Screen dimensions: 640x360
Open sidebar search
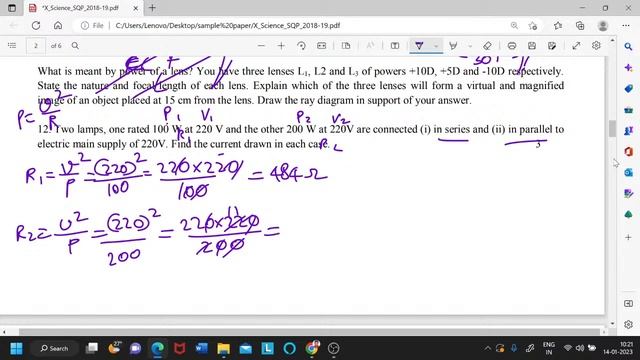(x=628, y=47)
